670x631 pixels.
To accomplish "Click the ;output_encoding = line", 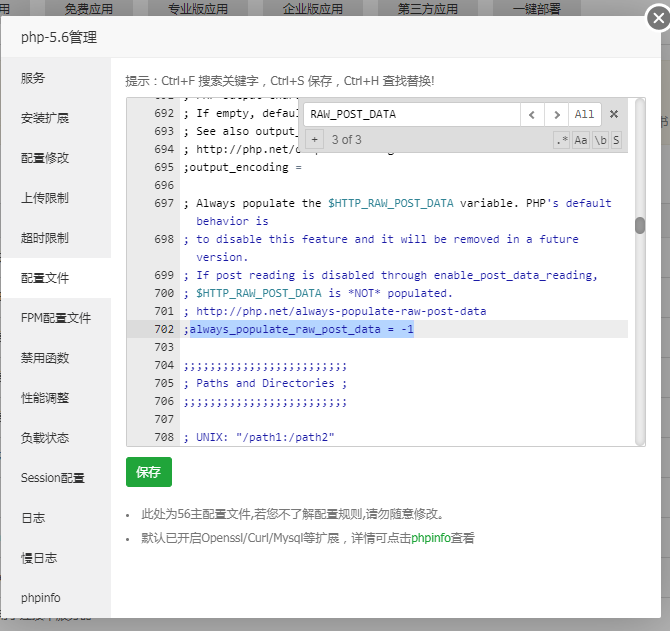I will [x=243, y=167].
